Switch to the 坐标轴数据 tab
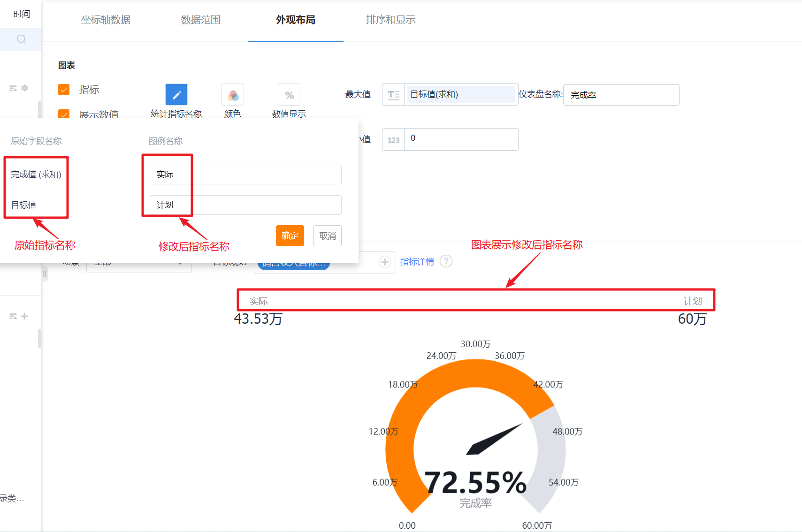The width and height of the screenshot is (802, 532). 106,20
